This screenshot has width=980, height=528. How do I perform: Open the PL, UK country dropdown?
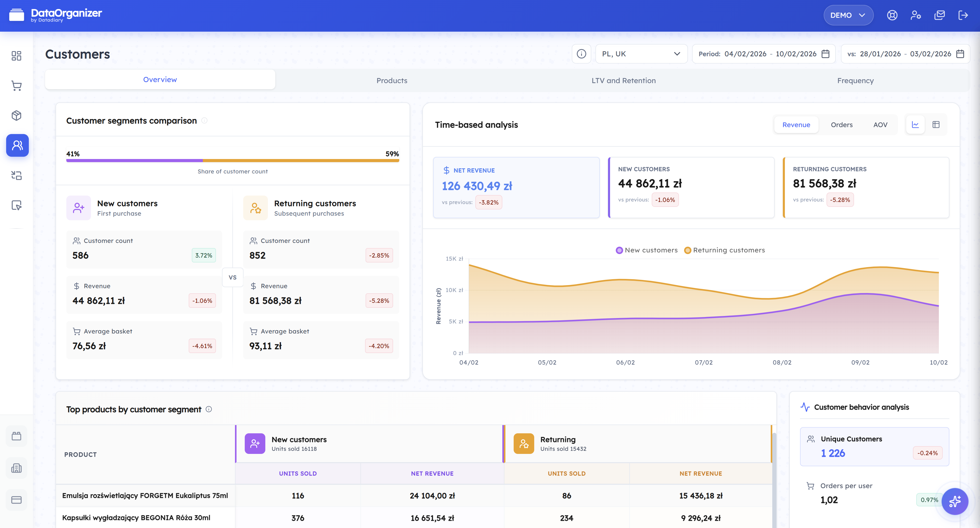click(x=641, y=54)
